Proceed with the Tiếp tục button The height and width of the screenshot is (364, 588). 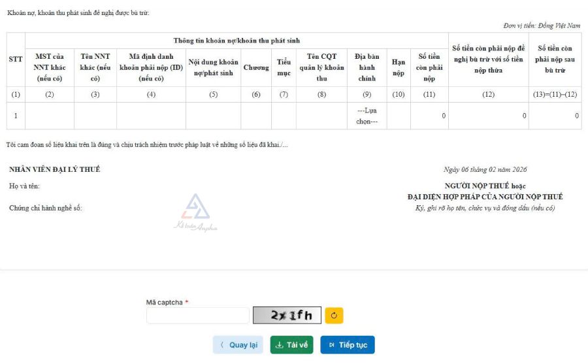click(348, 345)
